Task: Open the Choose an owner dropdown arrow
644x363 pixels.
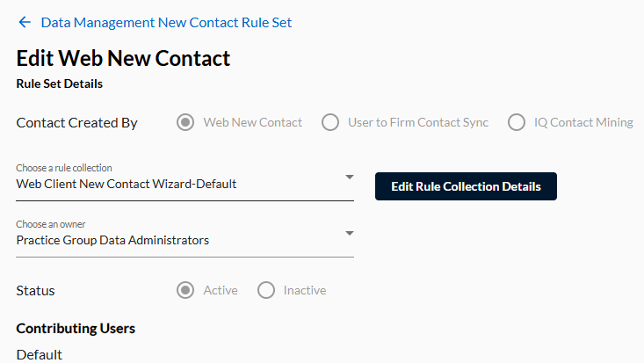Action: pyautogui.click(x=350, y=234)
